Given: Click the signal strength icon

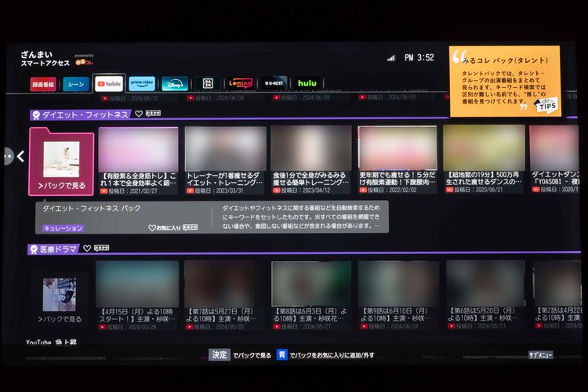Looking at the screenshot, I should [x=391, y=58].
